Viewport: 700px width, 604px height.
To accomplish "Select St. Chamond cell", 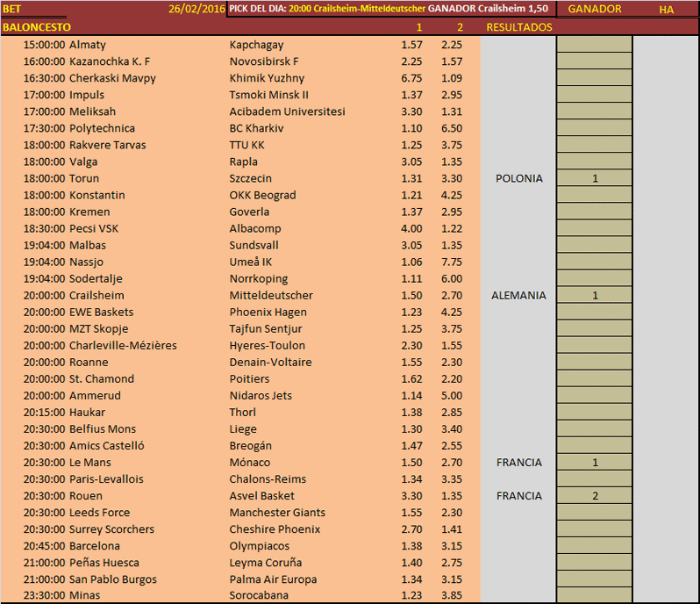I will [102, 379].
